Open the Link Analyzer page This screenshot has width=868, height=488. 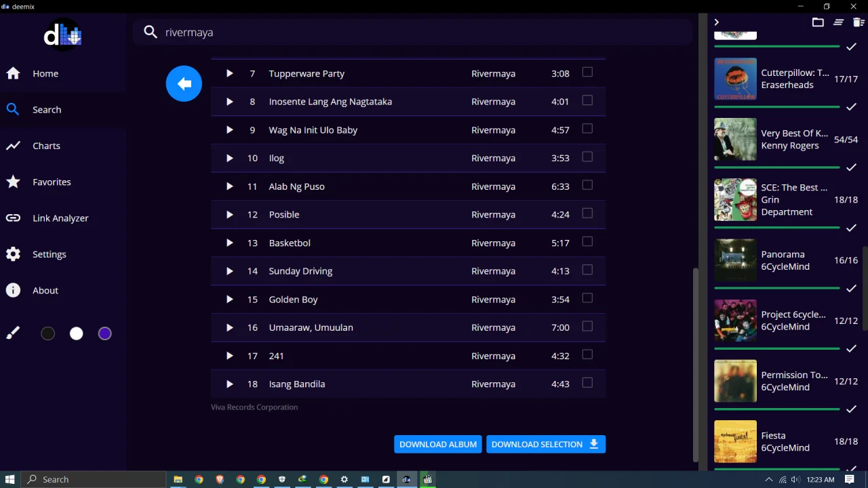pyautogui.click(x=63, y=218)
